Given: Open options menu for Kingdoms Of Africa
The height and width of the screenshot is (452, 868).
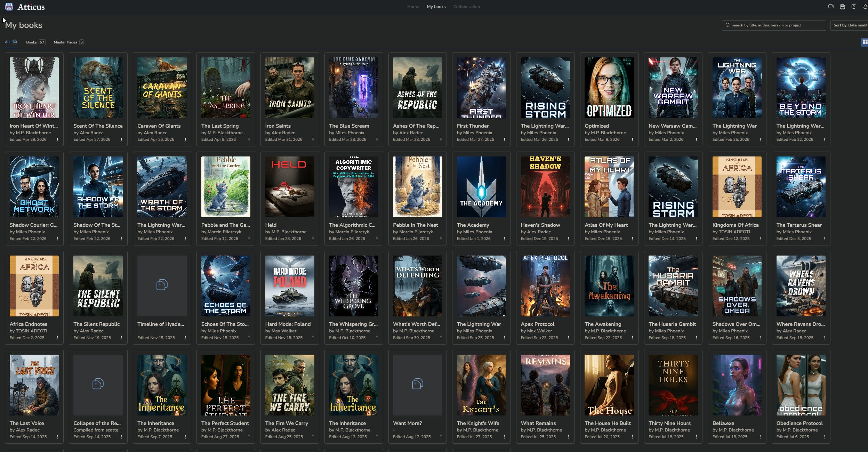Looking at the screenshot, I should pyautogui.click(x=760, y=239).
